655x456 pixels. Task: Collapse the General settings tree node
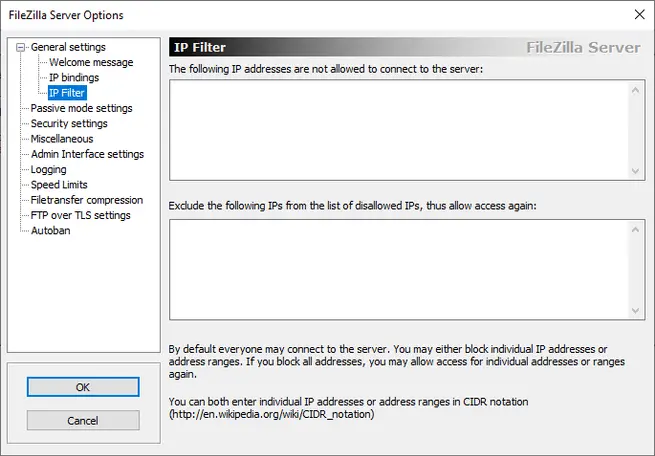click(23, 47)
